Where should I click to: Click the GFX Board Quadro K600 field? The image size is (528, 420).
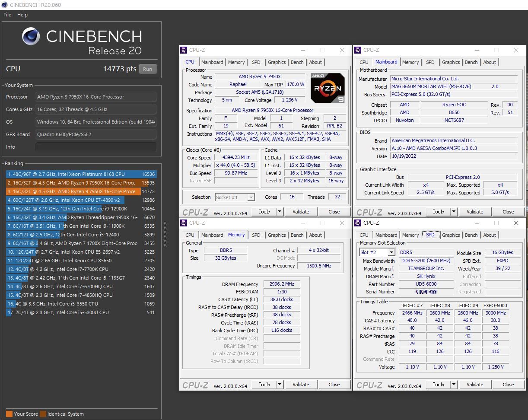coord(96,134)
